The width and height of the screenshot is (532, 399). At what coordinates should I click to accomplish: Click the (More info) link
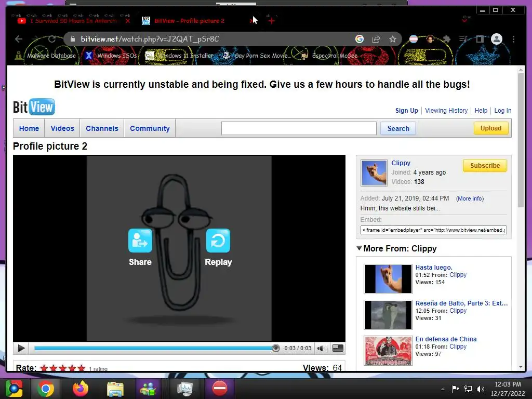[x=470, y=198]
